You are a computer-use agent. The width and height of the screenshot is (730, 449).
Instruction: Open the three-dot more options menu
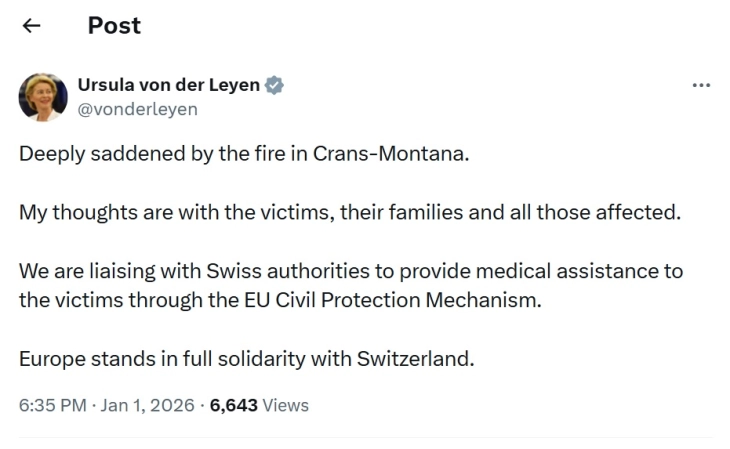(x=701, y=86)
